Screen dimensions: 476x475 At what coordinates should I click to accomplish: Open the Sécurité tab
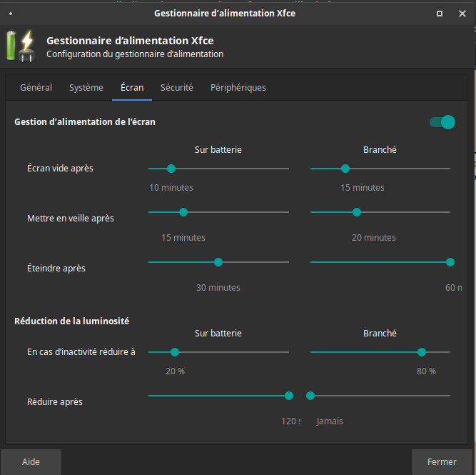pos(177,88)
